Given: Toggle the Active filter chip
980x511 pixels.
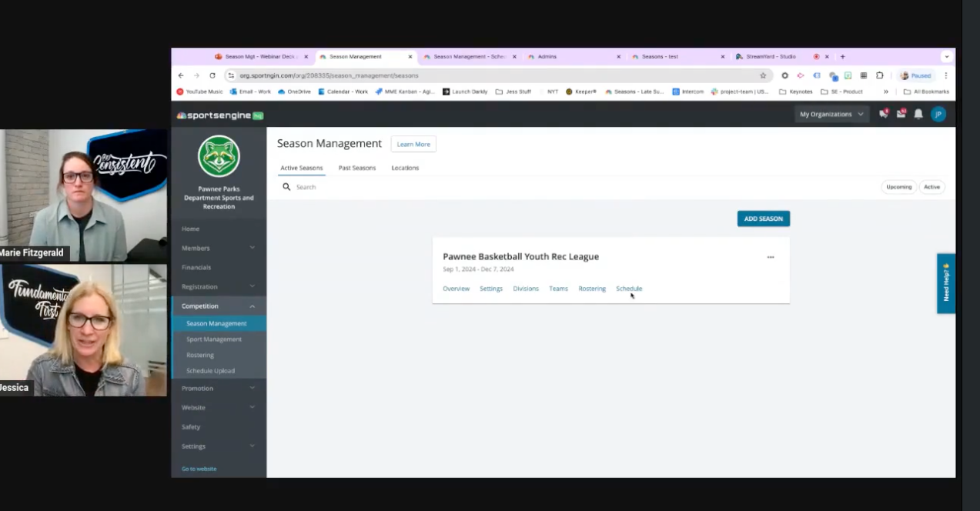Looking at the screenshot, I should [x=932, y=187].
